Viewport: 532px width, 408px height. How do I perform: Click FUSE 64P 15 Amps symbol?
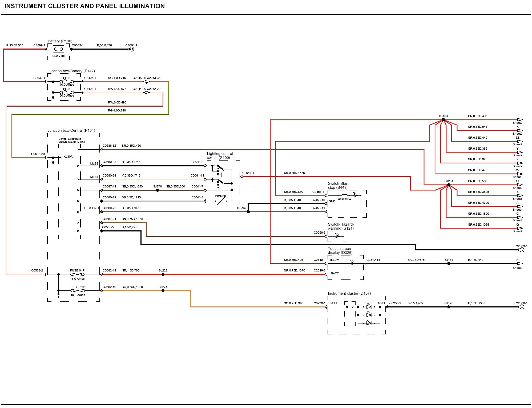point(77,274)
